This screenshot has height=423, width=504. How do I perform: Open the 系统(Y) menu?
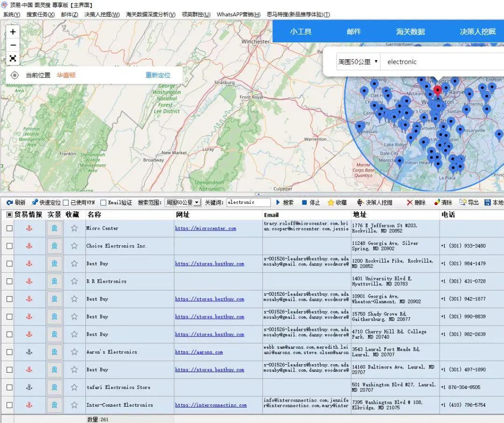pos(12,14)
